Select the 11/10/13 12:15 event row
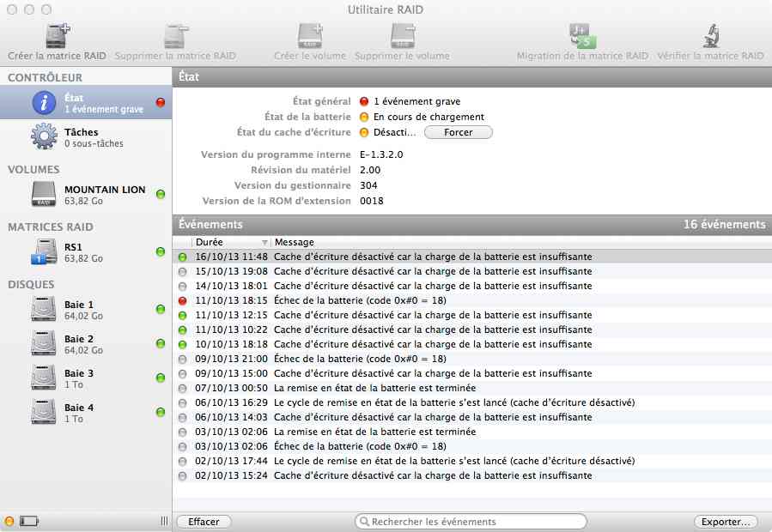The width and height of the screenshot is (772, 532). pos(472,315)
